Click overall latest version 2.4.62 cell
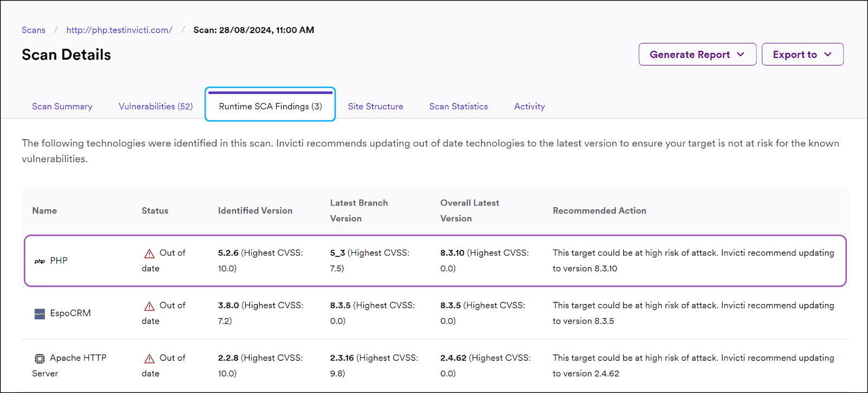The height and width of the screenshot is (393, 868). pos(486,365)
